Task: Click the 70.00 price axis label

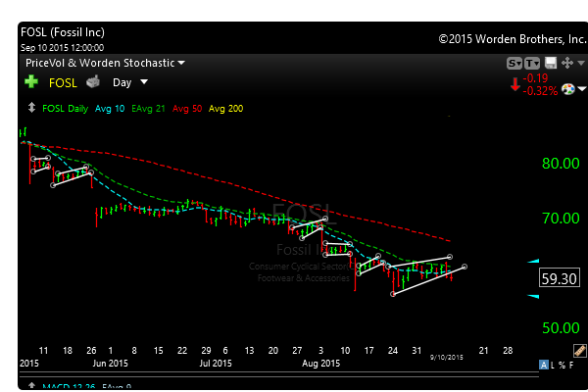Action: 561,218
